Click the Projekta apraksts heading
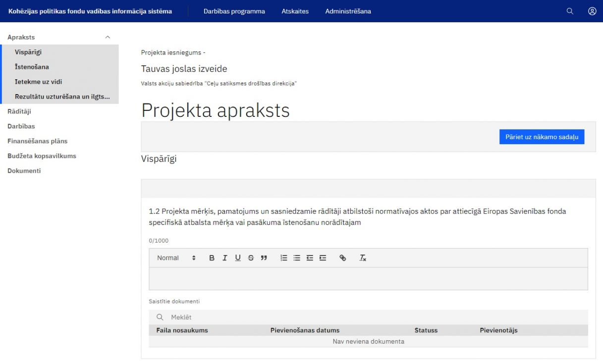 216,110
